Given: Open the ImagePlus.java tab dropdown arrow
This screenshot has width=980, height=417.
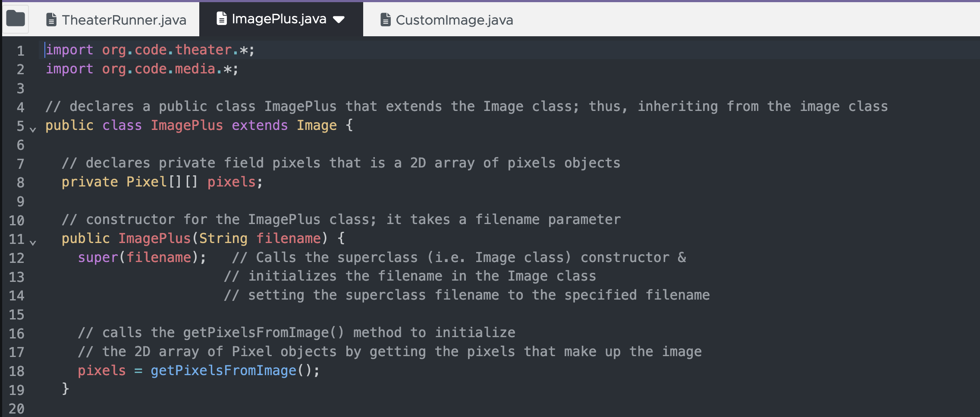Looking at the screenshot, I should pyautogui.click(x=339, y=19).
